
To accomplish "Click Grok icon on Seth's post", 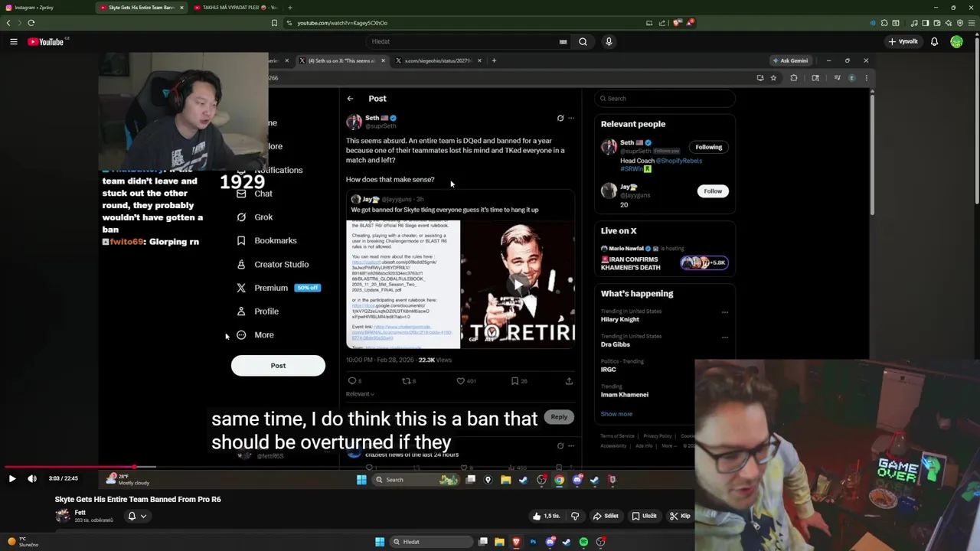I will pyautogui.click(x=560, y=119).
